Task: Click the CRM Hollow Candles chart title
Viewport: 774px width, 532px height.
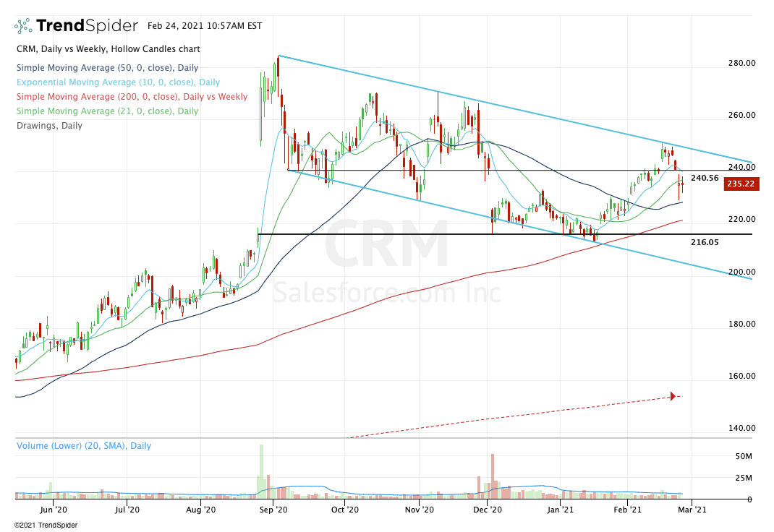Action: pos(108,49)
